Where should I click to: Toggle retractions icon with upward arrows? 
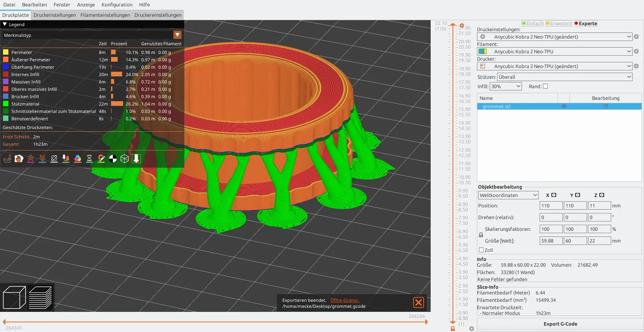(31, 159)
